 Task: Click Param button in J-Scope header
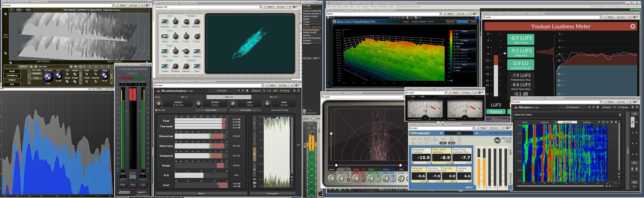[x=270, y=7]
